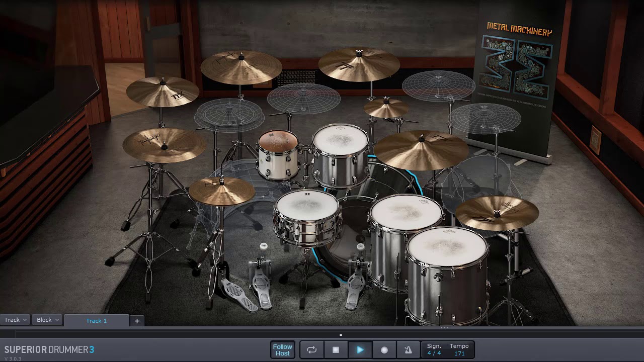Click the Metal Machinery banner artwork
Viewport: 644px width, 362px height.
point(517,67)
